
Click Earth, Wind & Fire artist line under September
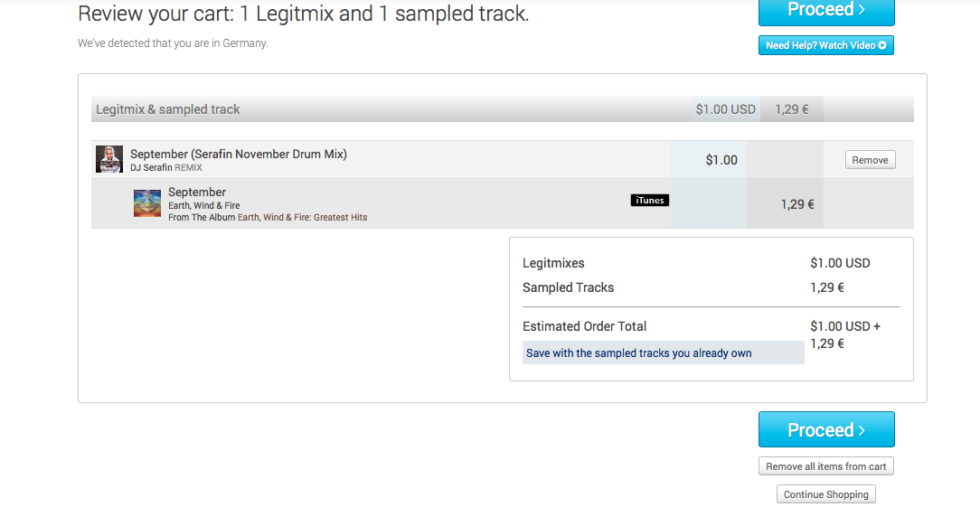coord(204,205)
